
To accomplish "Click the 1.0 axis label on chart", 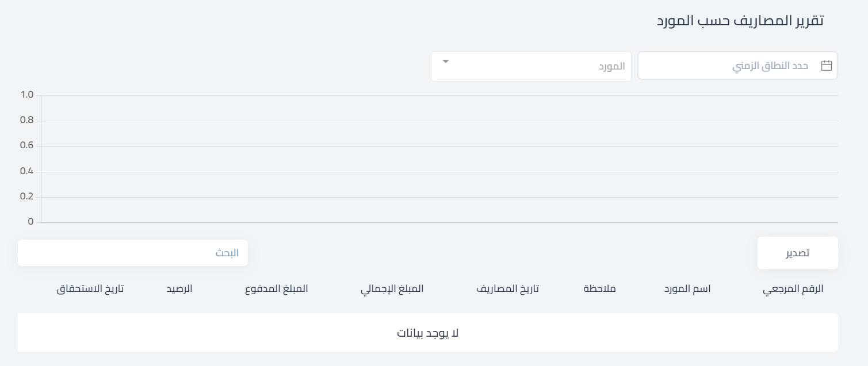I will point(27,95).
